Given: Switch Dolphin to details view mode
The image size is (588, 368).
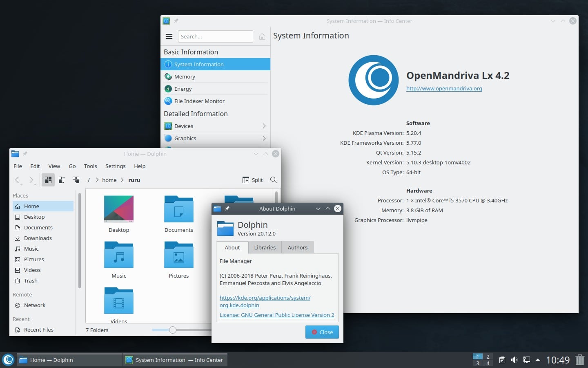Looking at the screenshot, I should 62,180.
